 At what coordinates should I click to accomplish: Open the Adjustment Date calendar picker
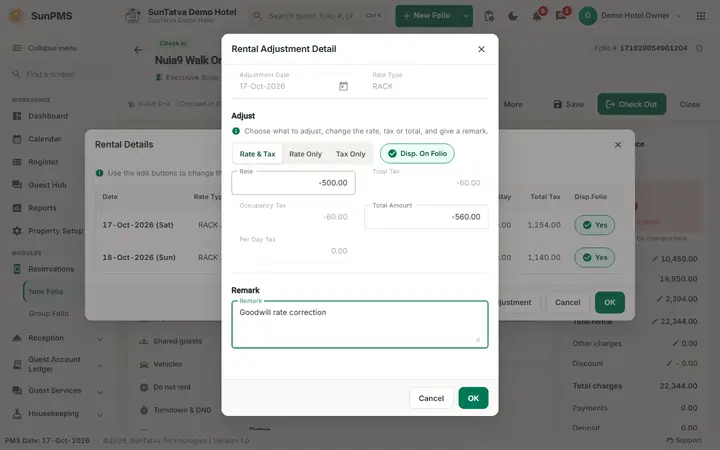(343, 86)
